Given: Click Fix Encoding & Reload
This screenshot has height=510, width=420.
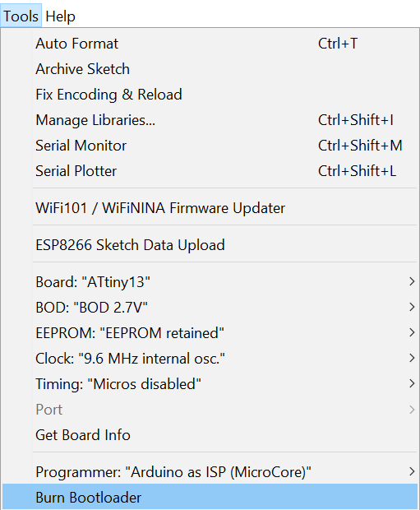Looking at the screenshot, I should click(x=210, y=95).
